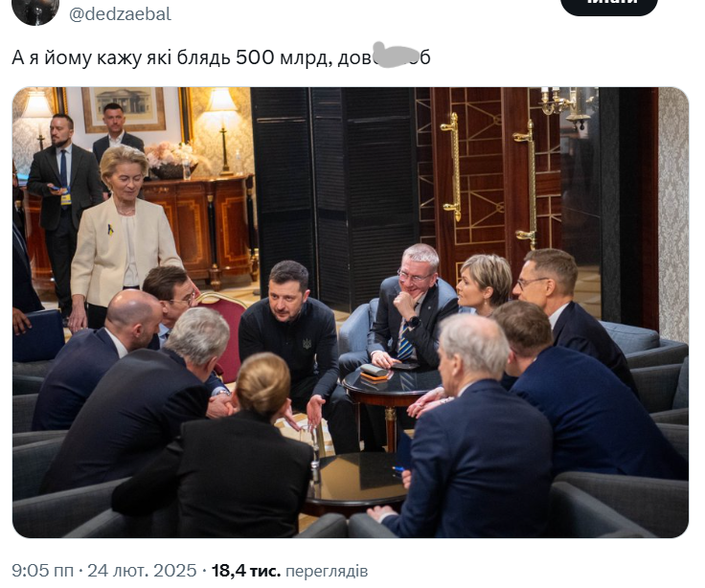Viewport: 705px width, 588px height.
Task: Click the wall sconce near the wooden doors
Action: (x=565, y=105)
